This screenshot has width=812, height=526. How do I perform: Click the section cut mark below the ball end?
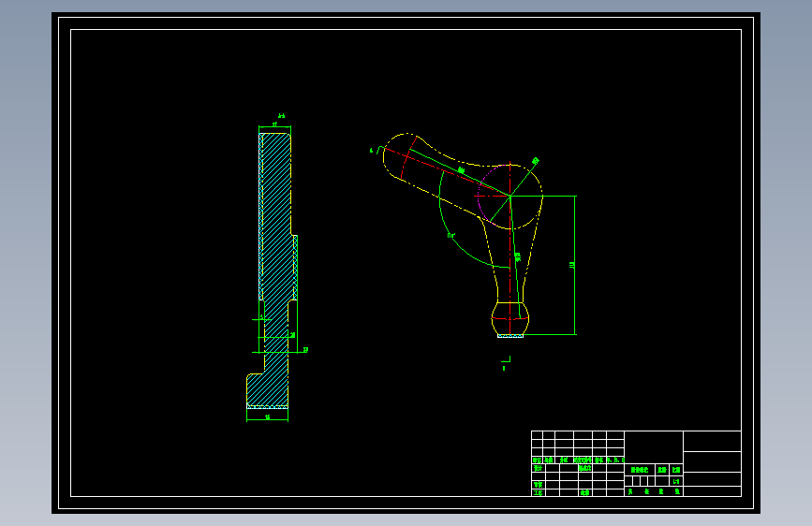pyautogui.click(x=507, y=363)
